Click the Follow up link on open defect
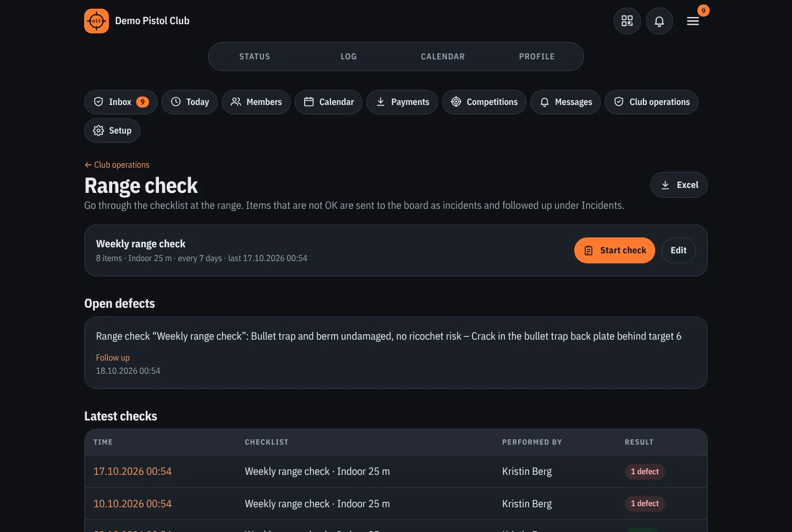The height and width of the screenshot is (532, 792). click(x=113, y=358)
